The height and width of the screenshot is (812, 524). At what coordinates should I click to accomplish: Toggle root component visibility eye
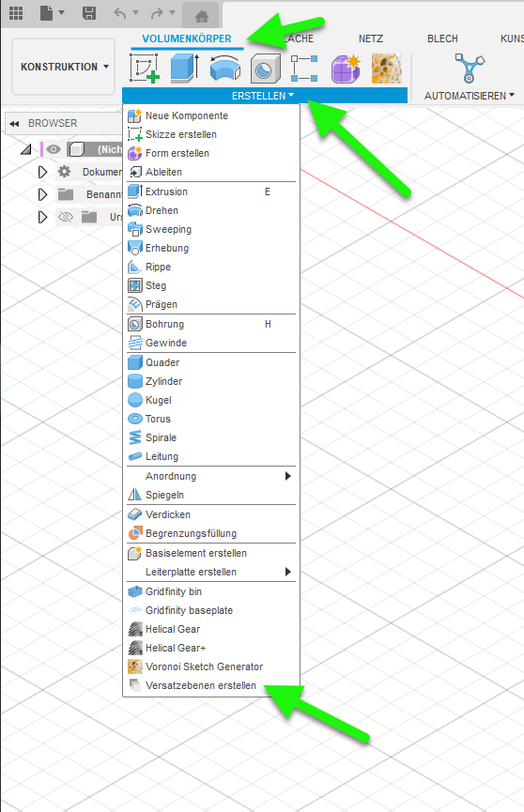(x=54, y=149)
